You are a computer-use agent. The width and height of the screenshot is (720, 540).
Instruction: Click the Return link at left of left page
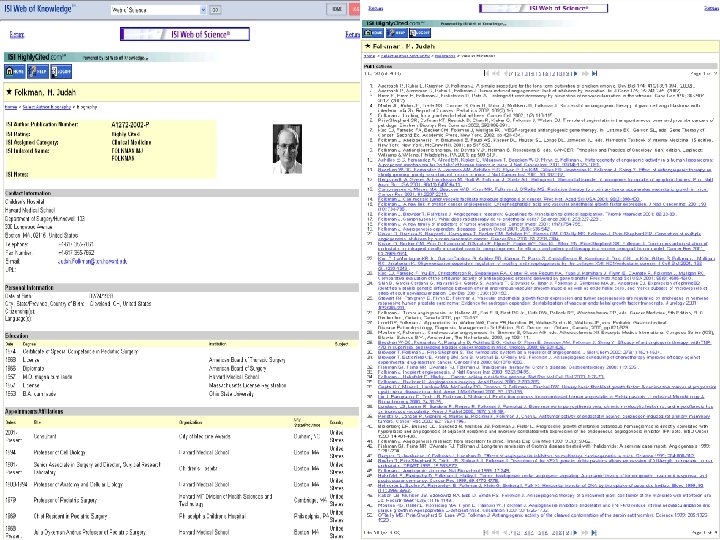click(17, 34)
